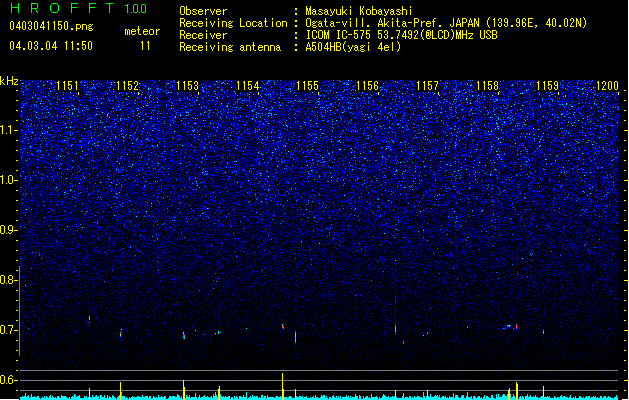Image resolution: width=629 pixels, height=400 pixels.
Task: Click the horizontal meteor echo near 1158
Action: click(x=509, y=327)
